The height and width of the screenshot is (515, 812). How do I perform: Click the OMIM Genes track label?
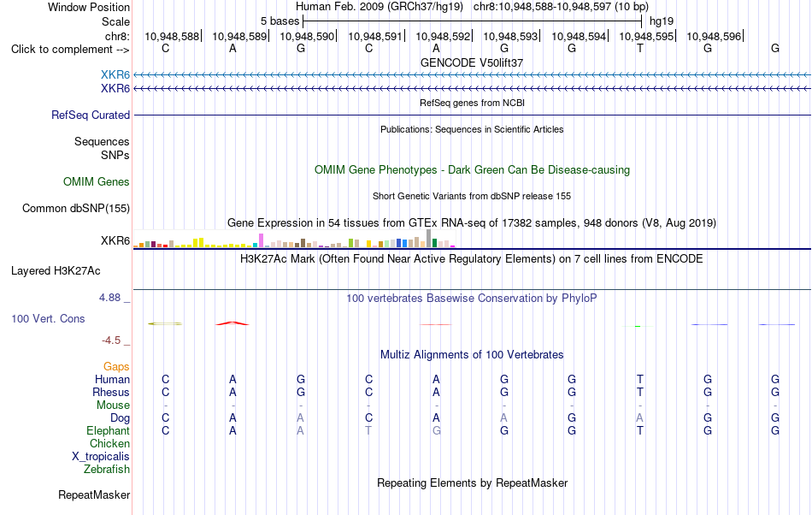click(97, 182)
